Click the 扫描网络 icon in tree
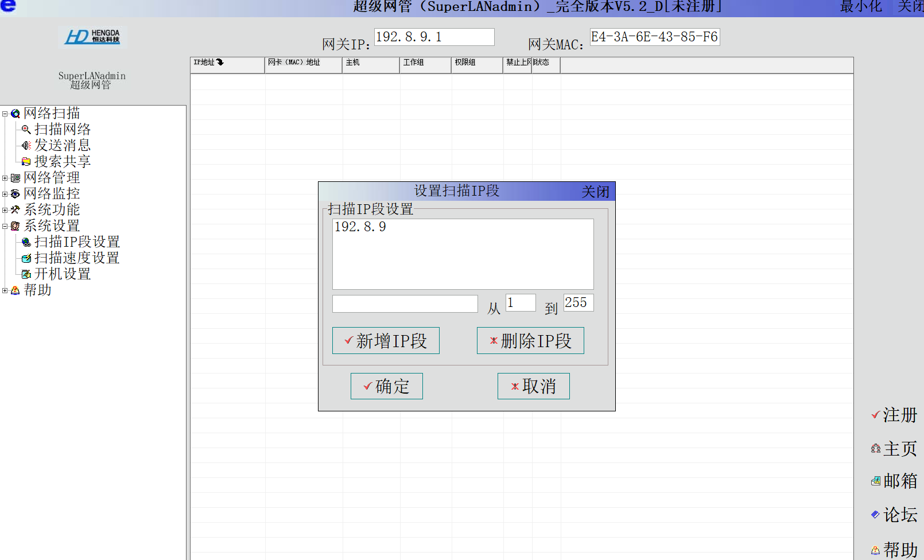Screen dimensions: 924x560 26,130
